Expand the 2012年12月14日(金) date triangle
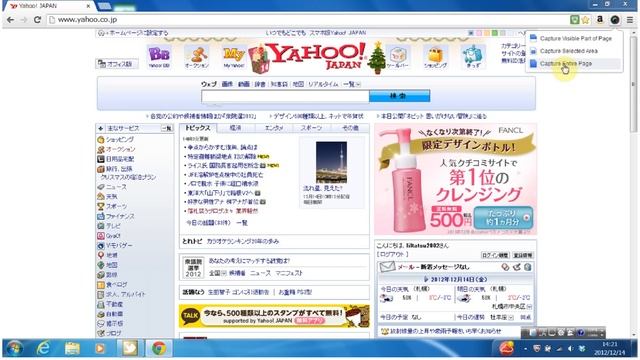 [x=426, y=280]
